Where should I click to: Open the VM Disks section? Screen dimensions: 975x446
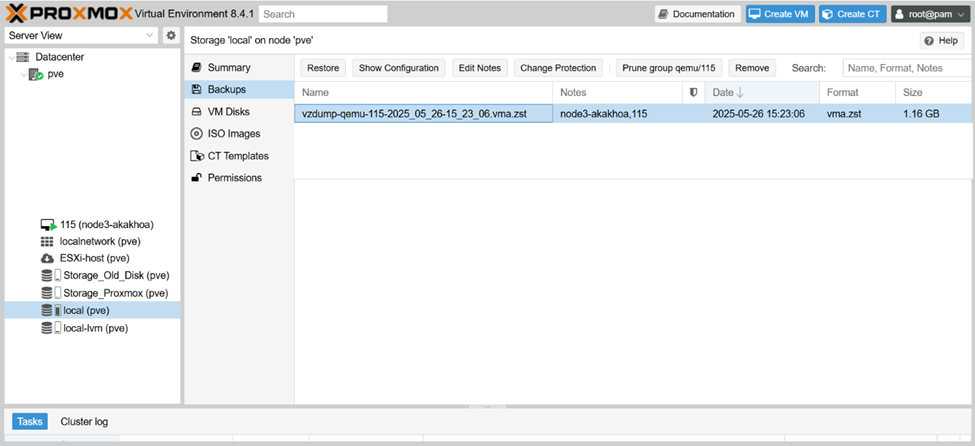pyautogui.click(x=228, y=112)
